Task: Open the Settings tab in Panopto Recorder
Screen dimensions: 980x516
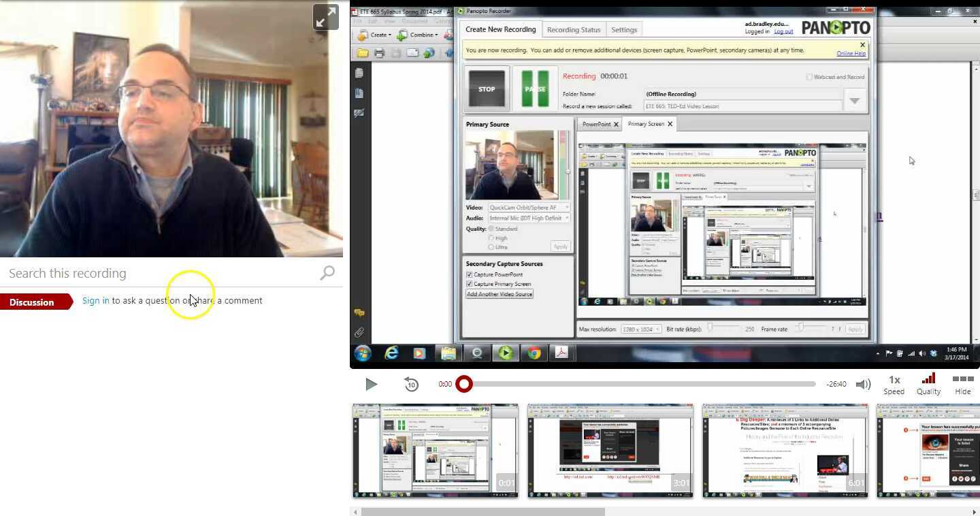Action: coord(624,29)
